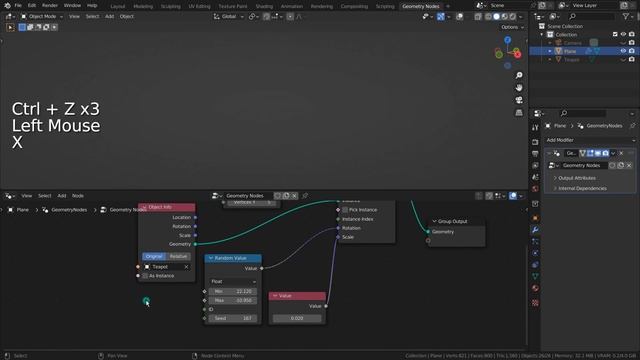Open the Edit menu
Image resolution: width=640 pixels, height=360 pixels.
point(32,6)
